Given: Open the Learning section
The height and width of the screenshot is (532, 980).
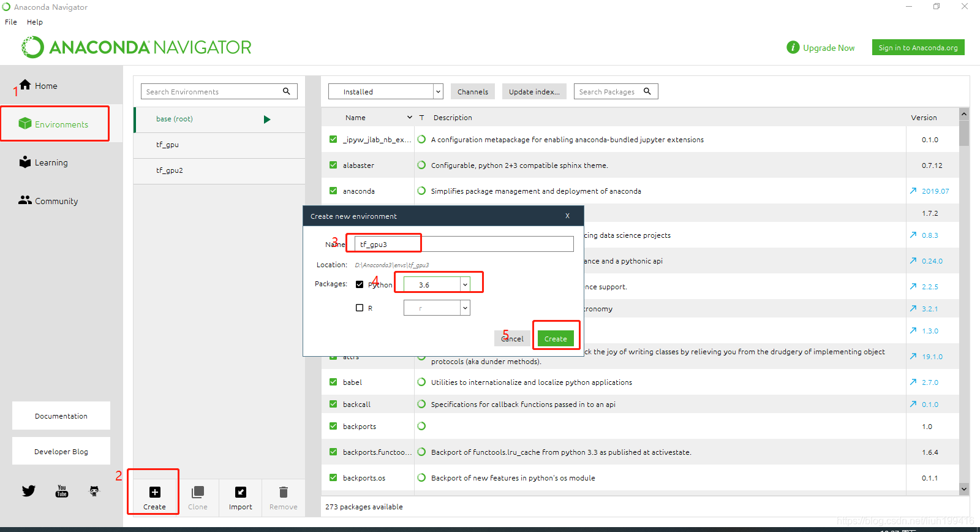Looking at the screenshot, I should [x=43, y=162].
